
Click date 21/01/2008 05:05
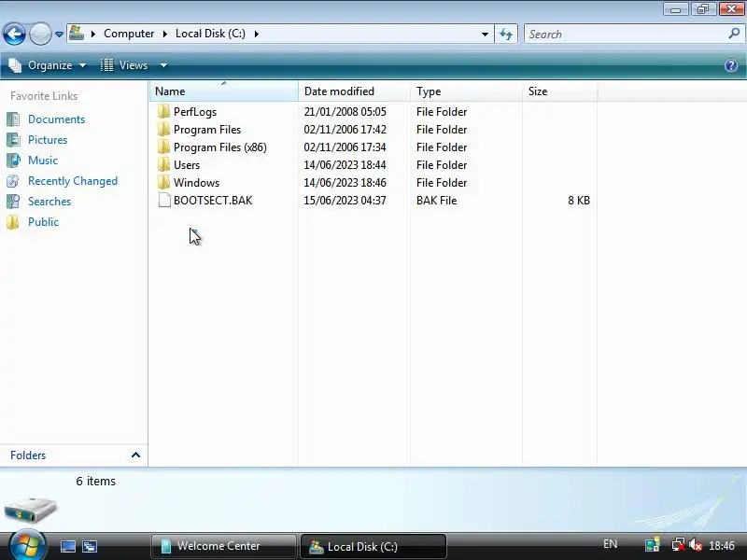pyautogui.click(x=345, y=112)
